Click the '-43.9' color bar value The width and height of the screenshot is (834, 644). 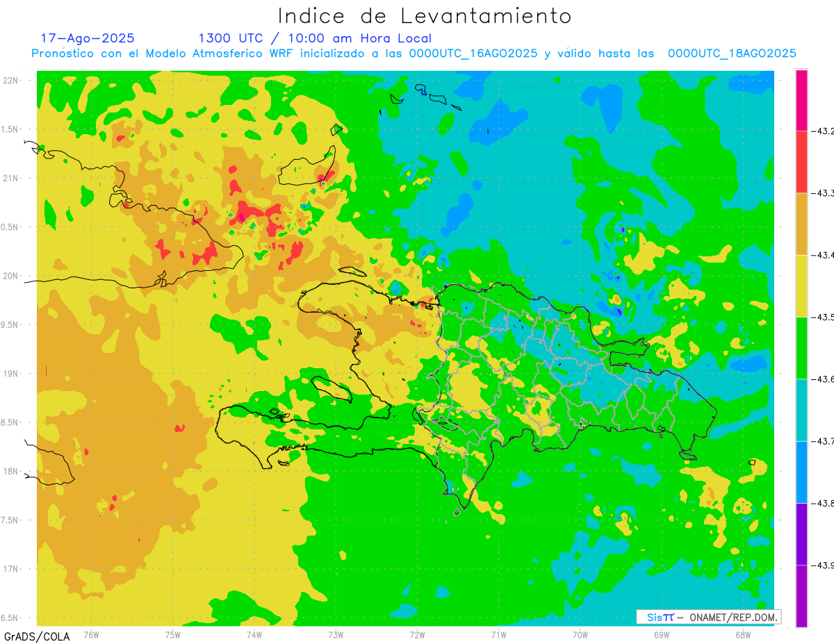coord(824,565)
